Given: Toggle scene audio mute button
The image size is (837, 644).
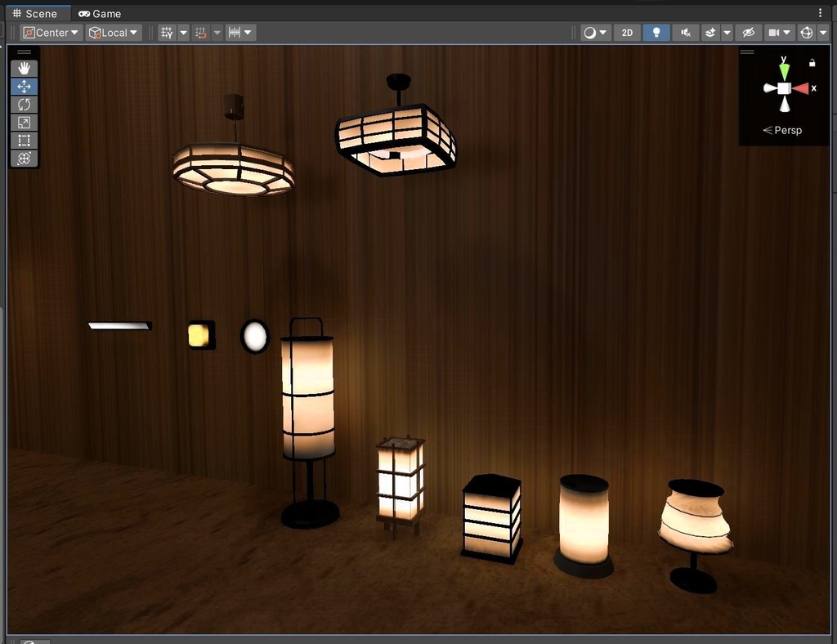Looking at the screenshot, I should [686, 33].
